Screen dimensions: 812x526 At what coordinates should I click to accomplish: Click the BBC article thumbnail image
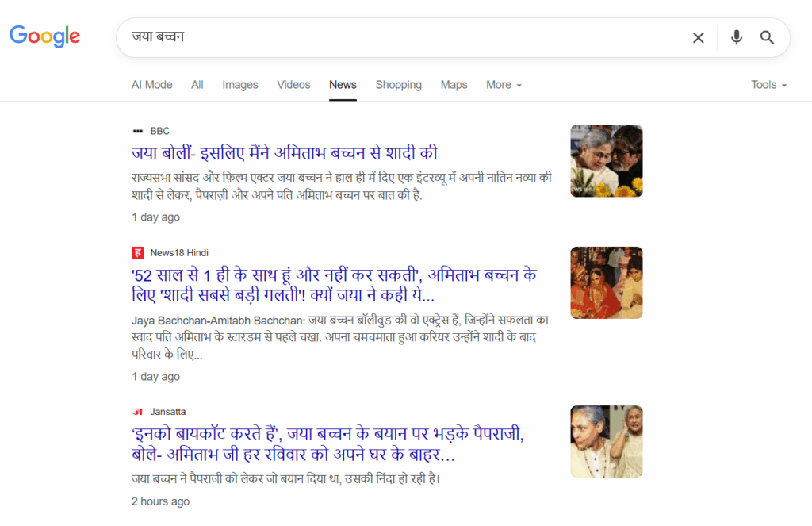point(606,161)
